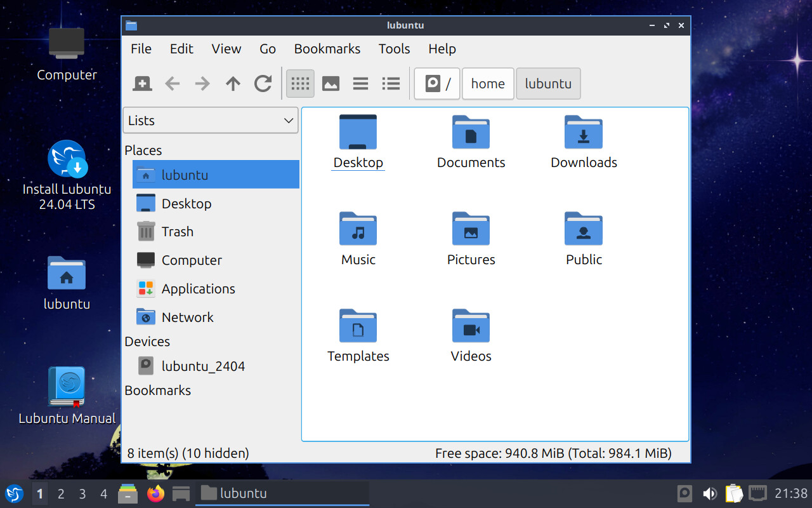
Task: Open the View menu
Action: [x=226, y=49]
